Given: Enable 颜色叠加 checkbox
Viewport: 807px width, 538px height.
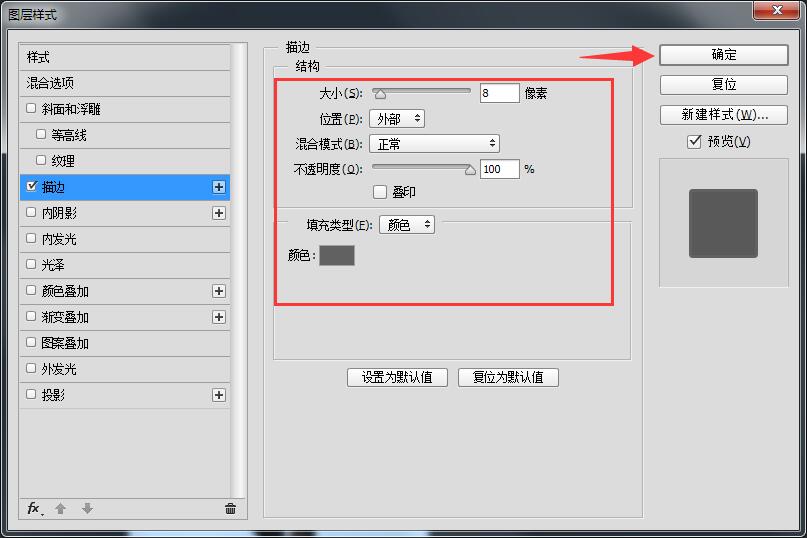Looking at the screenshot, I should pos(31,290).
